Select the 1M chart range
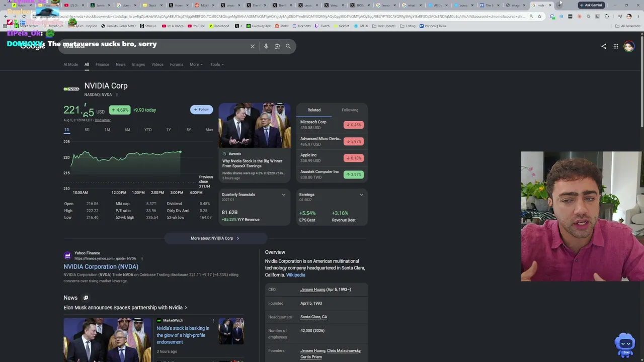The image size is (644, 362). pos(107,130)
